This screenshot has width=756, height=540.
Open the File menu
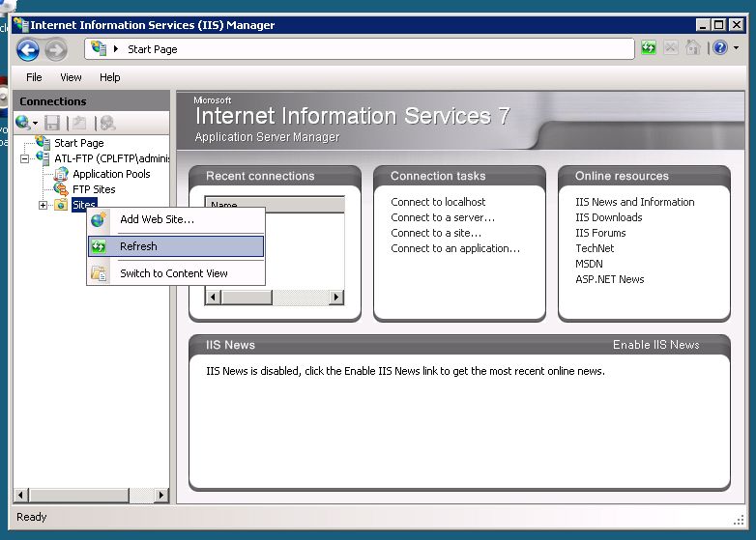[x=34, y=77]
